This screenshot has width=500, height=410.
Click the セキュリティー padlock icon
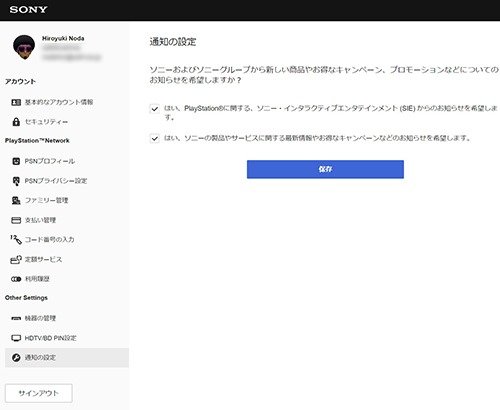click(x=16, y=122)
